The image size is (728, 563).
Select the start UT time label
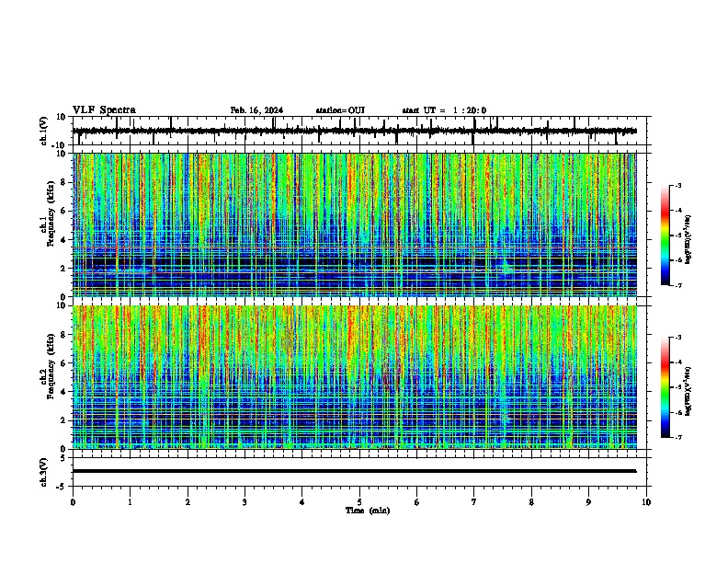click(444, 110)
